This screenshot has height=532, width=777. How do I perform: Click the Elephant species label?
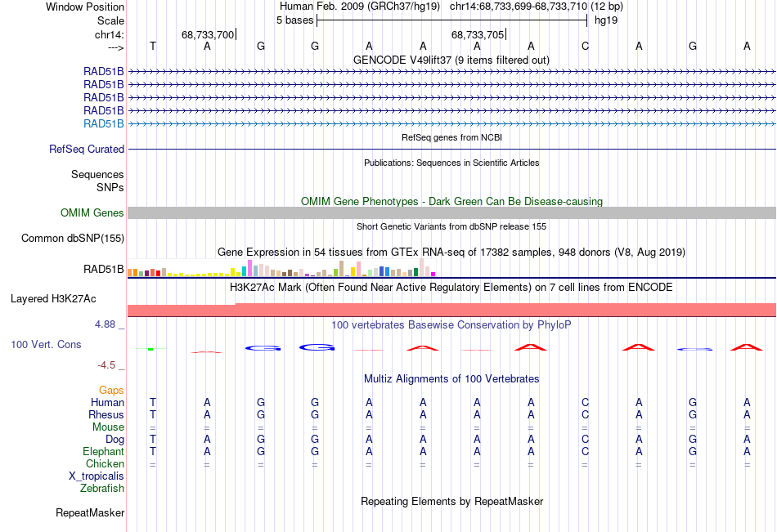(x=104, y=452)
